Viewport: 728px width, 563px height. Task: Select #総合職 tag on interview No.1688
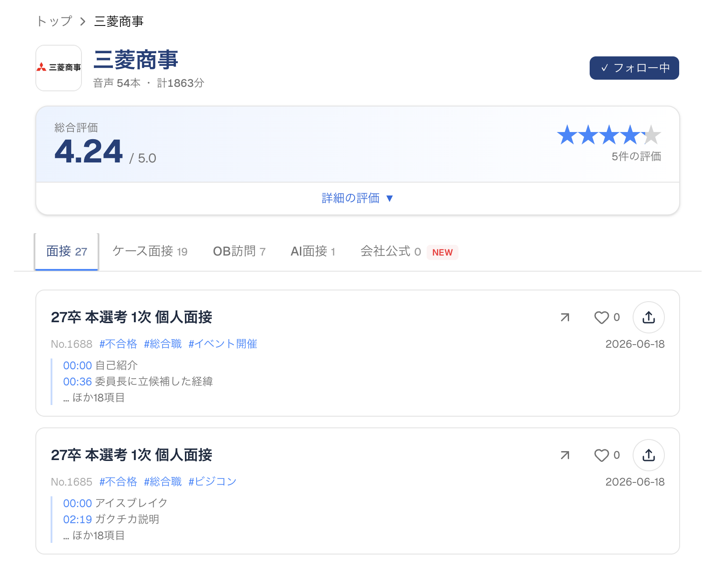tap(163, 344)
